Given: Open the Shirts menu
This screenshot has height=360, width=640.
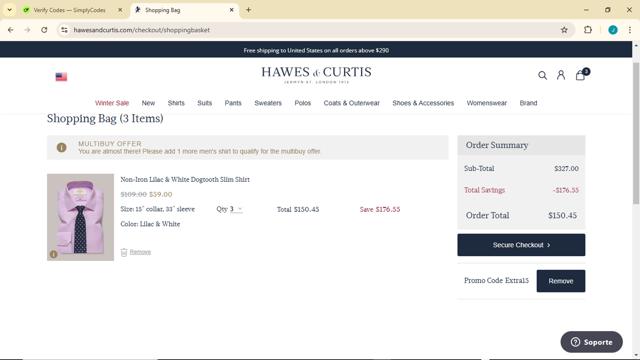Looking at the screenshot, I should 176,103.
